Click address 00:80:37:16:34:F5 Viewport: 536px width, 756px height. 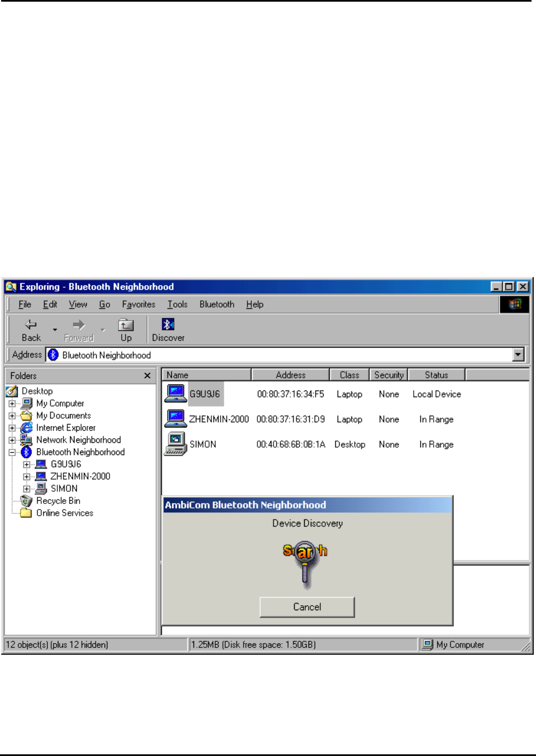point(290,394)
